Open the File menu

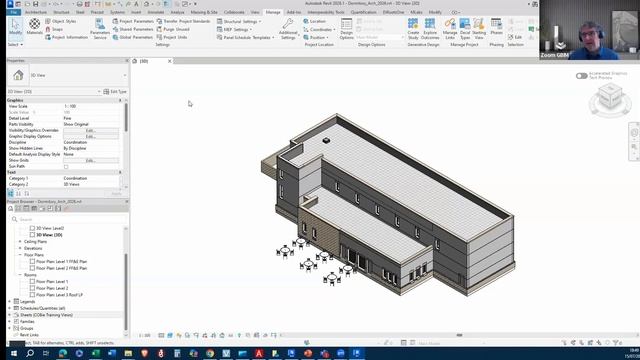coord(14,12)
